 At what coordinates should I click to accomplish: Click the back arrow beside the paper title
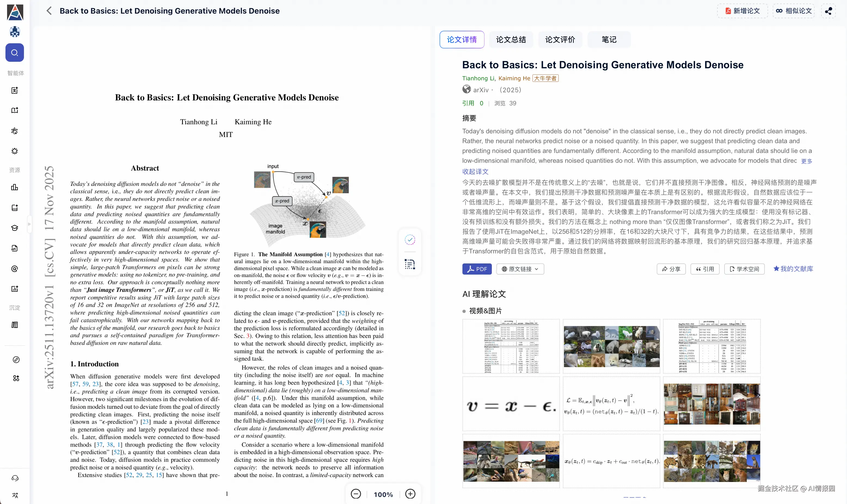pos(49,11)
